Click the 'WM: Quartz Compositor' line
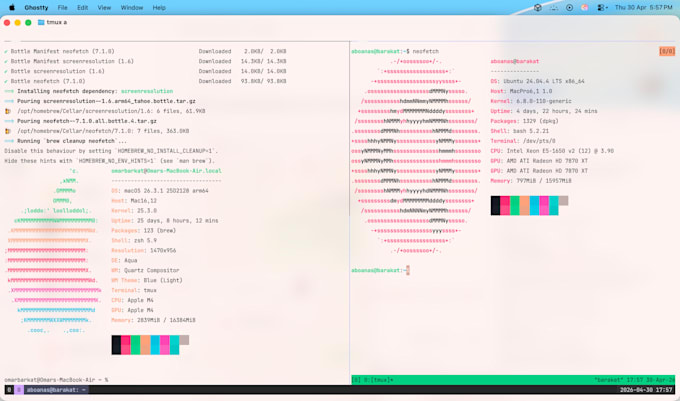 click(145, 271)
